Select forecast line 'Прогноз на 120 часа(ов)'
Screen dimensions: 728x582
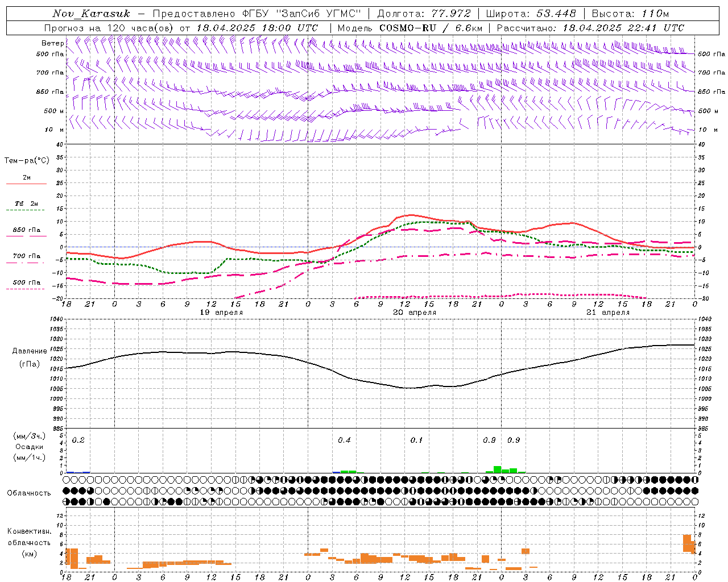coord(110,28)
